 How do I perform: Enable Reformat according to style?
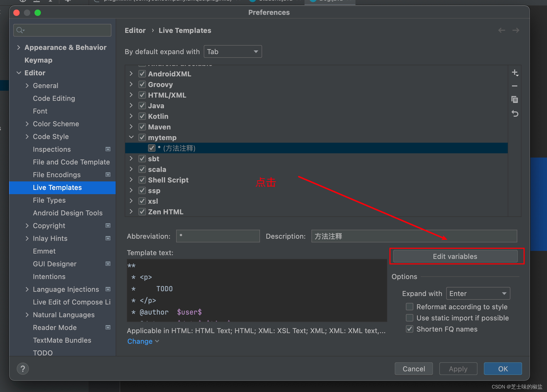(x=410, y=307)
